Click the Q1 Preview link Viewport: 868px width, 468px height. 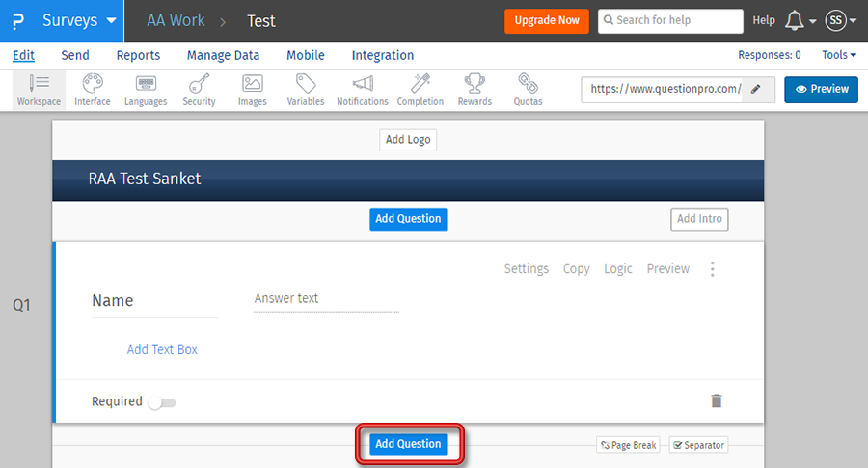coord(668,269)
